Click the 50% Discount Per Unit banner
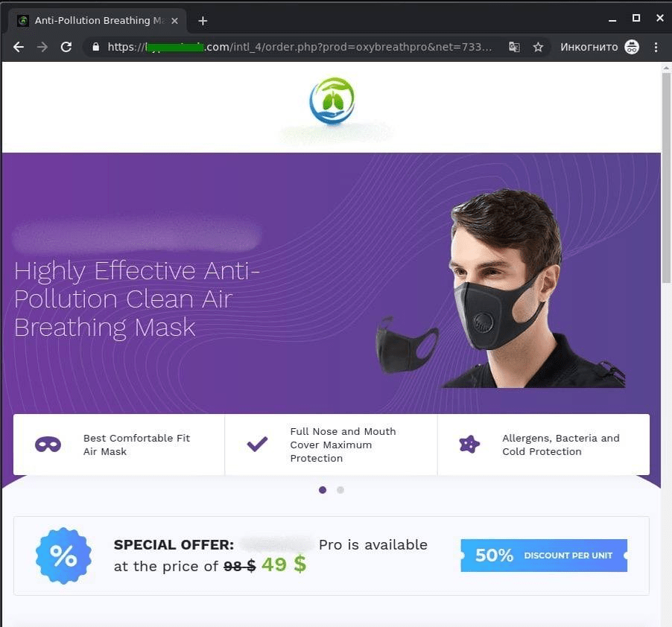Viewport: 672px width, 627px height. (x=544, y=556)
